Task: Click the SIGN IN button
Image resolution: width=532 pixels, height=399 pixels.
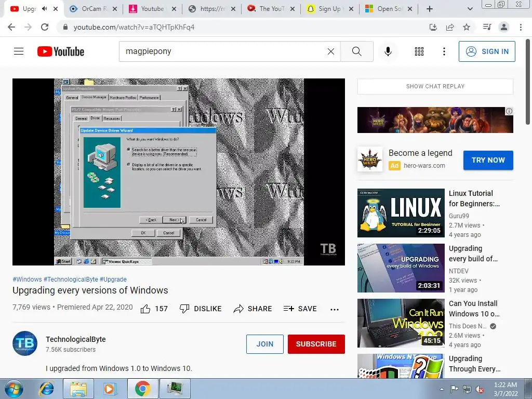Action: 486,51
